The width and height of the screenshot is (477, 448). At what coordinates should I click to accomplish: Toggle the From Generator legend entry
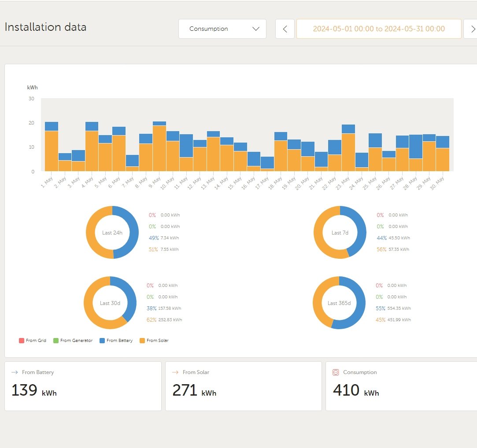pyautogui.click(x=73, y=341)
